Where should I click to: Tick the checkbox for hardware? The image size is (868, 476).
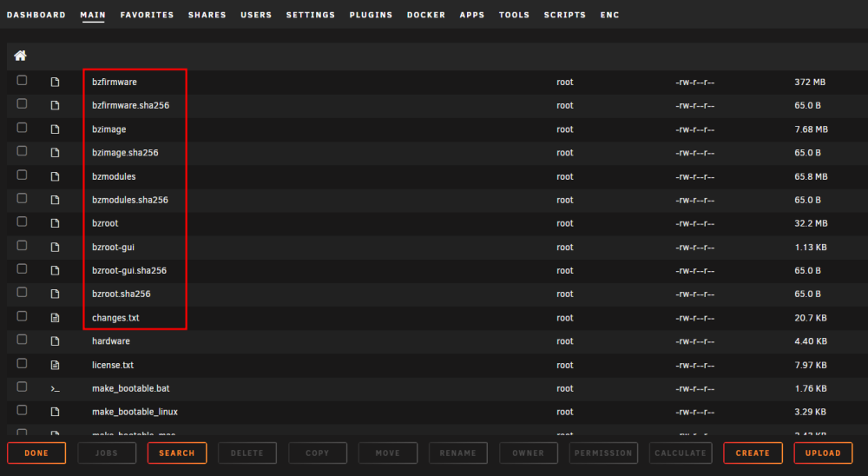click(x=22, y=339)
